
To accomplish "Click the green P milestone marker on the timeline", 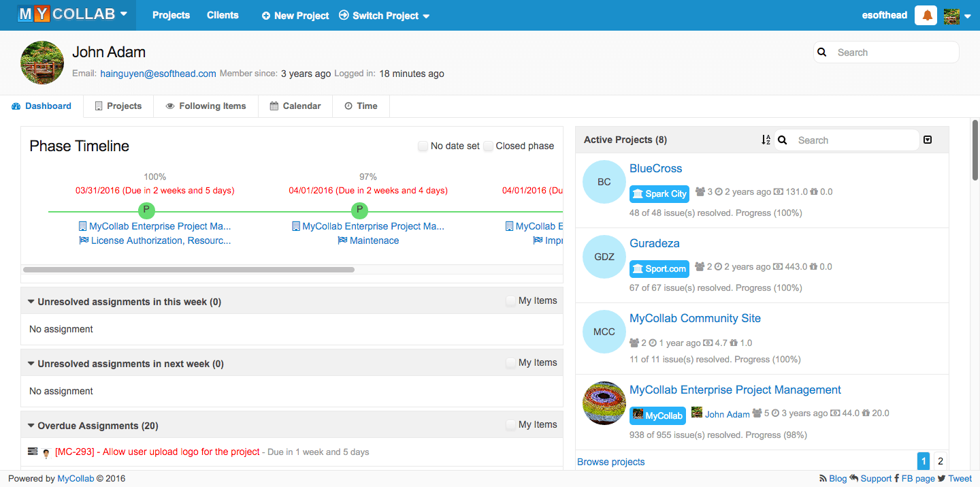I will click(146, 210).
